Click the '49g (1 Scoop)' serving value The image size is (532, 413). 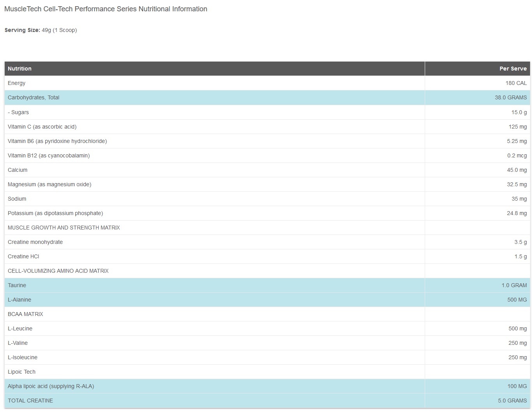59,30
